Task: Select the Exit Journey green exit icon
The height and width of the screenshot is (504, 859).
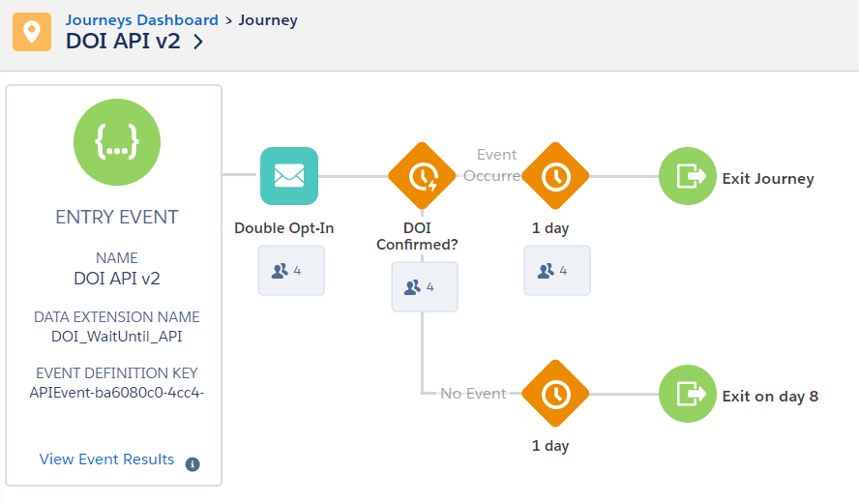Action: coord(688,177)
